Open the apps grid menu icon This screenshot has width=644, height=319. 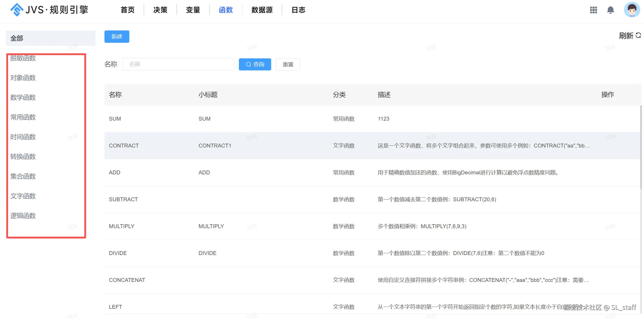click(x=593, y=10)
